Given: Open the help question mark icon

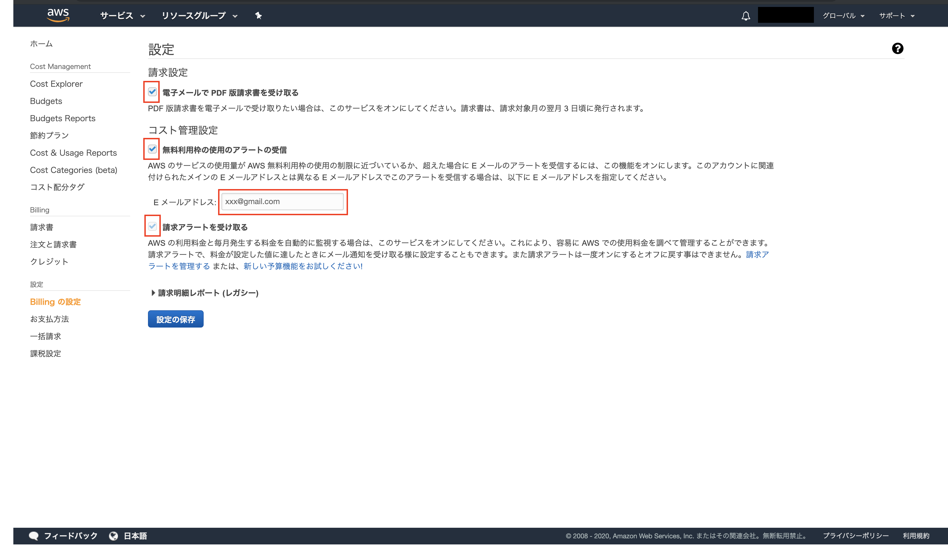Looking at the screenshot, I should point(898,48).
